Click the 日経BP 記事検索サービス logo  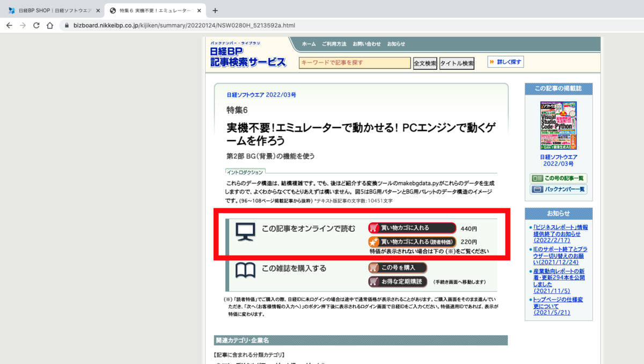coord(248,54)
